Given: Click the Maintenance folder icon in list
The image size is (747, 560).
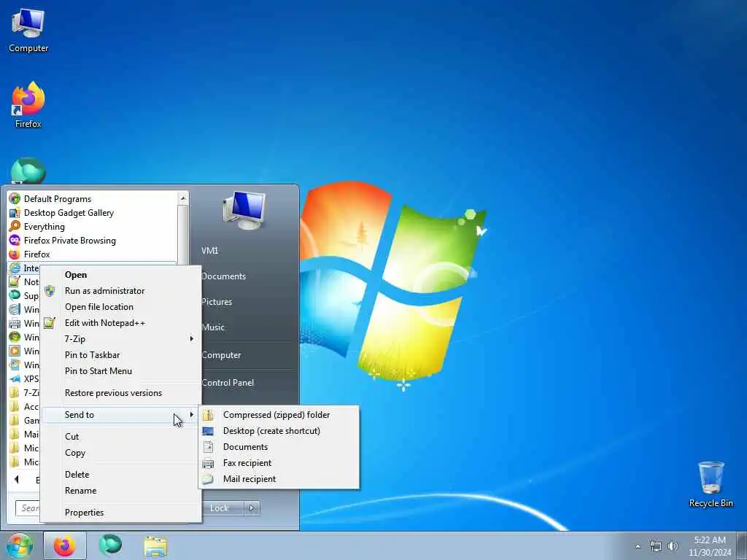Looking at the screenshot, I should 15,434.
